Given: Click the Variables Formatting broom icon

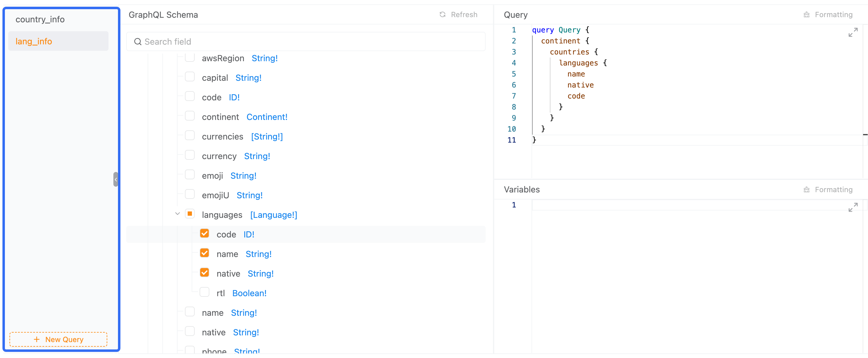Looking at the screenshot, I should [x=806, y=190].
